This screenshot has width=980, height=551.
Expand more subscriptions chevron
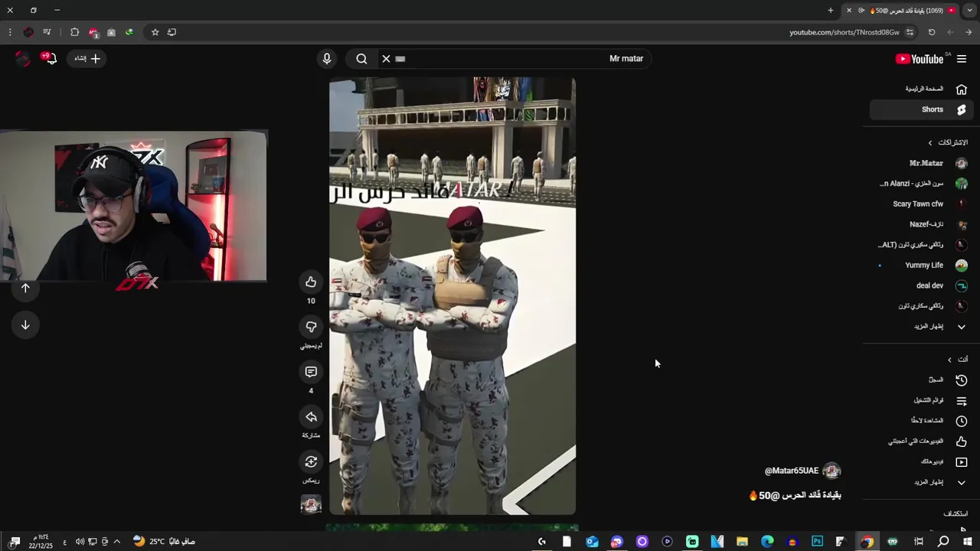tap(962, 327)
